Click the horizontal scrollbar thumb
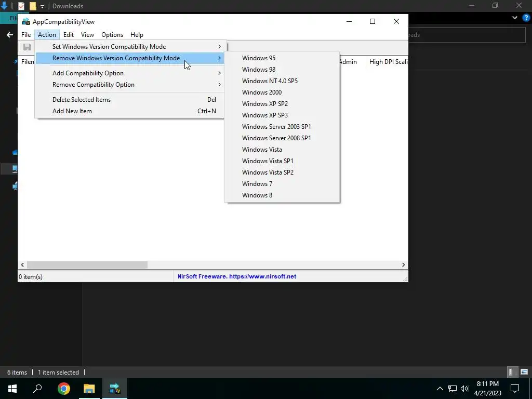Viewport: 532px width, 399px height. click(x=87, y=264)
